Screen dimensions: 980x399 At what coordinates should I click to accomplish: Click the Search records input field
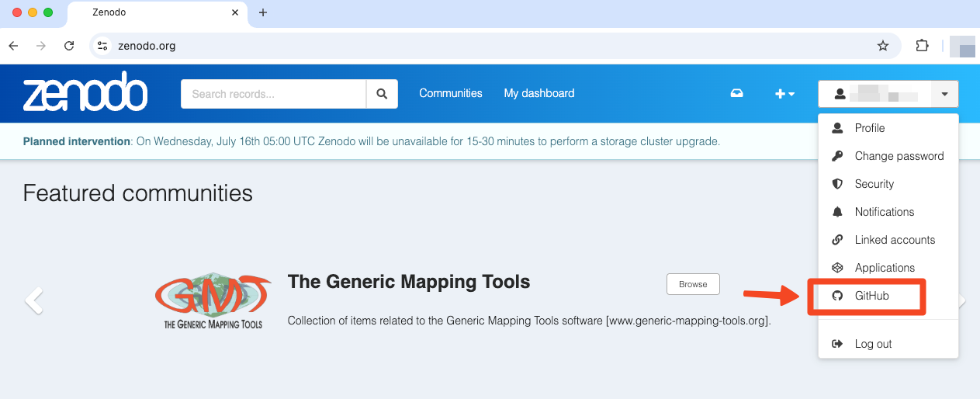pyautogui.click(x=273, y=94)
